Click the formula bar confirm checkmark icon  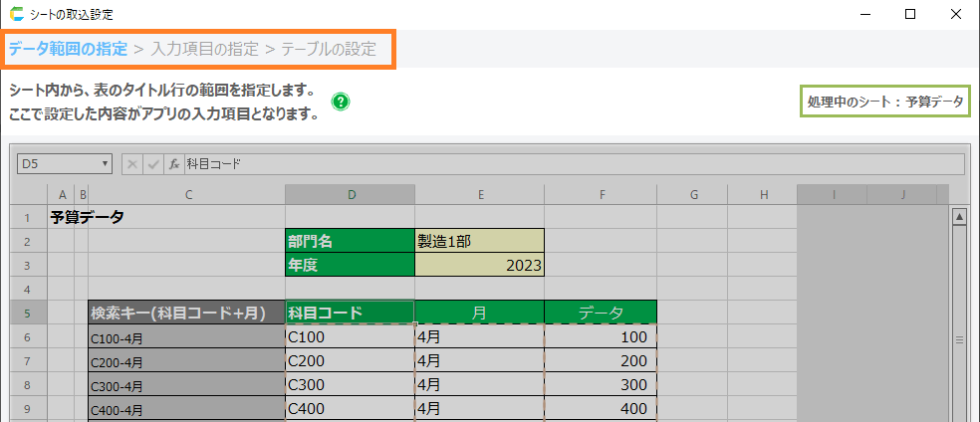pos(152,164)
